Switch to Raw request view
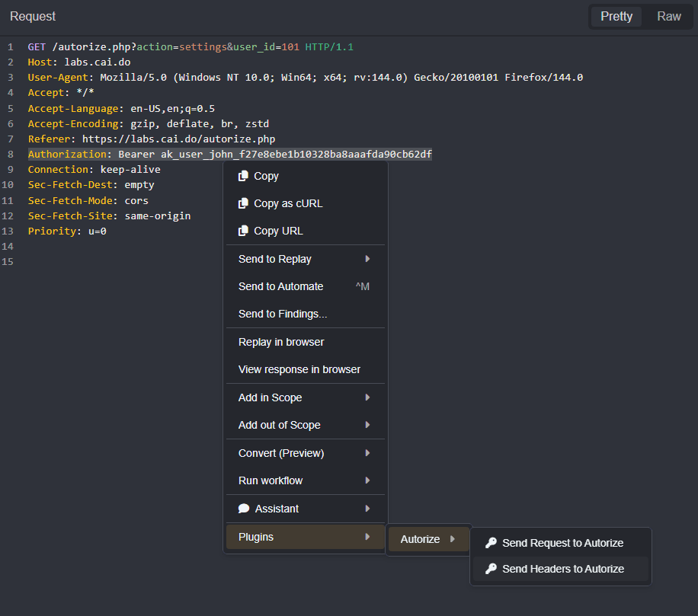Image resolution: width=698 pixels, height=616 pixels. tap(668, 17)
